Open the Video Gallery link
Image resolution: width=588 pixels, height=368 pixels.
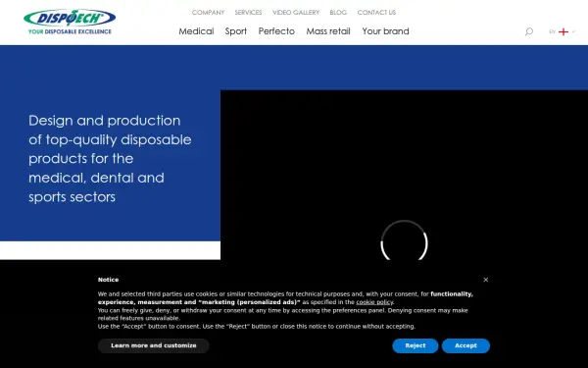pyautogui.click(x=296, y=13)
